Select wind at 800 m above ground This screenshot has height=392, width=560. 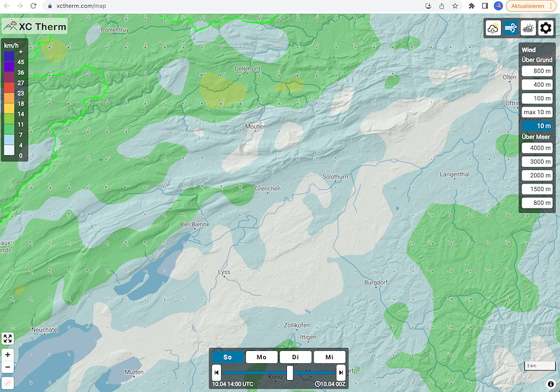(537, 71)
